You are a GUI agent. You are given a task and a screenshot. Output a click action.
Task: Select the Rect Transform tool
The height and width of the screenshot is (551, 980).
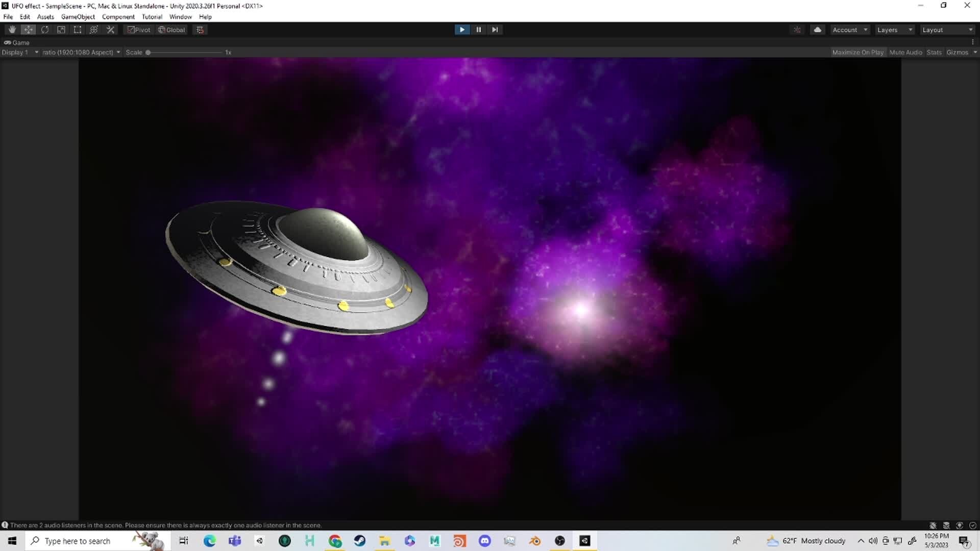(77, 29)
